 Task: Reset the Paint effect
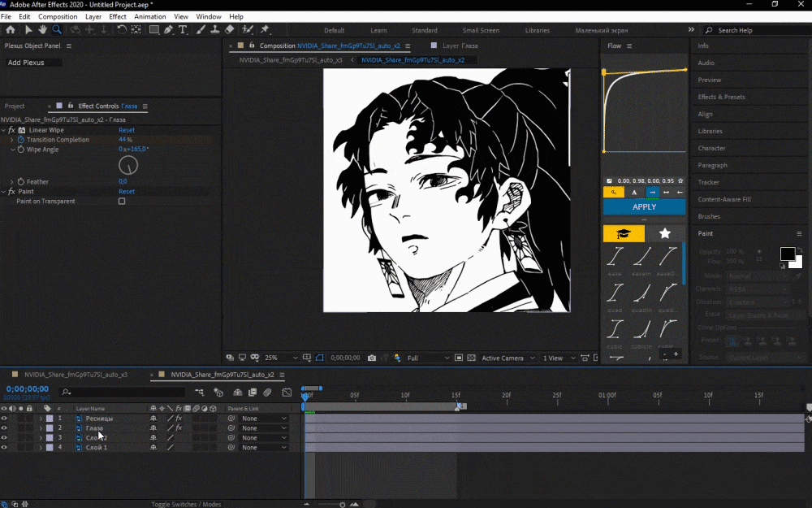coord(127,191)
